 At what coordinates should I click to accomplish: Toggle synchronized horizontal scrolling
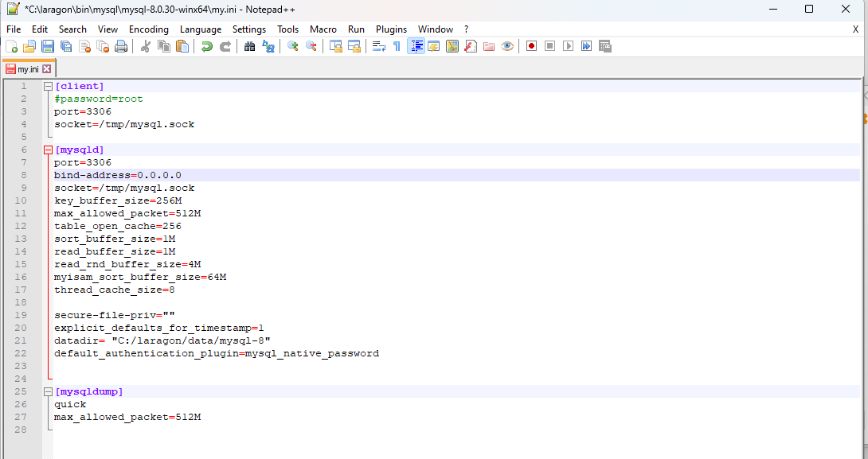(354, 46)
